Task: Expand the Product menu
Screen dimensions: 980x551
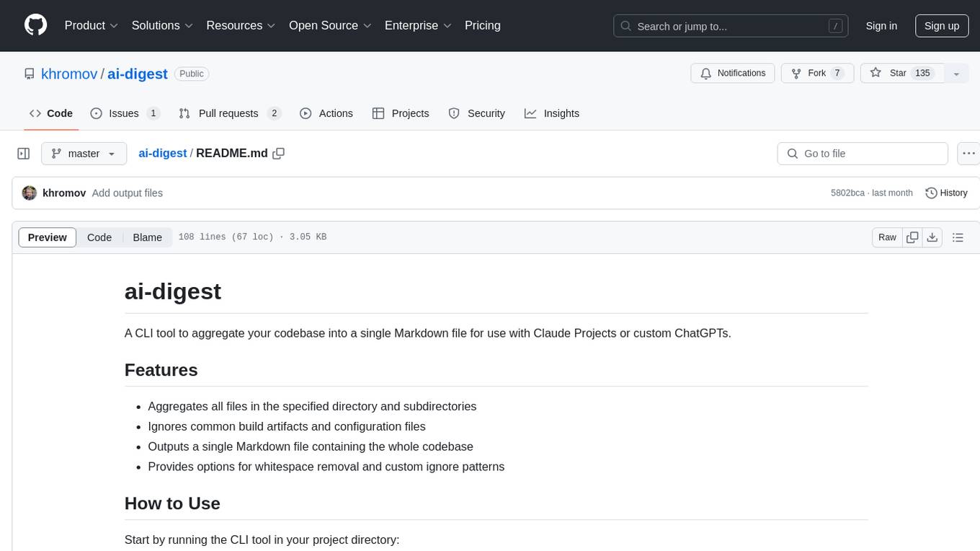Action: [92, 25]
